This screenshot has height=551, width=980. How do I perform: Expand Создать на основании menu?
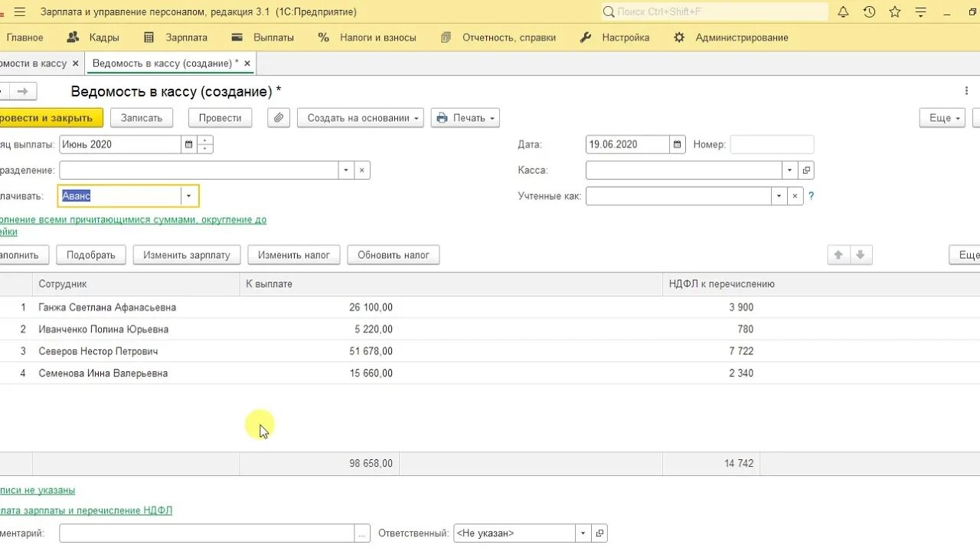pyautogui.click(x=360, y=118)
